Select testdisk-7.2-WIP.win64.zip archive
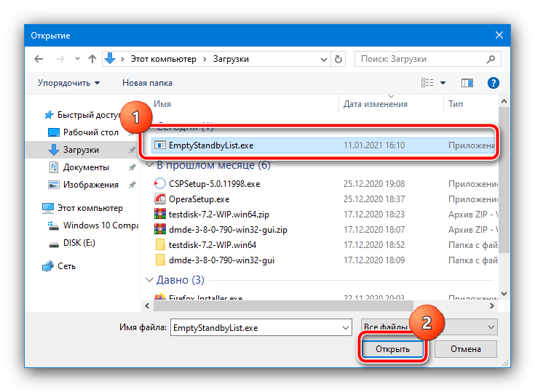 (x=324, y=215)
